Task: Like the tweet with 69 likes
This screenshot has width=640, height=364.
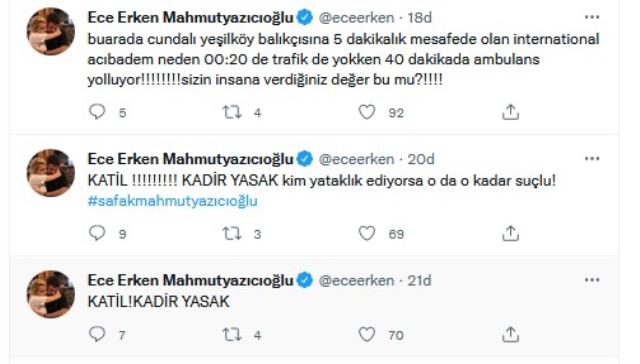Action: pyautogui.click(x=367, y=233)
